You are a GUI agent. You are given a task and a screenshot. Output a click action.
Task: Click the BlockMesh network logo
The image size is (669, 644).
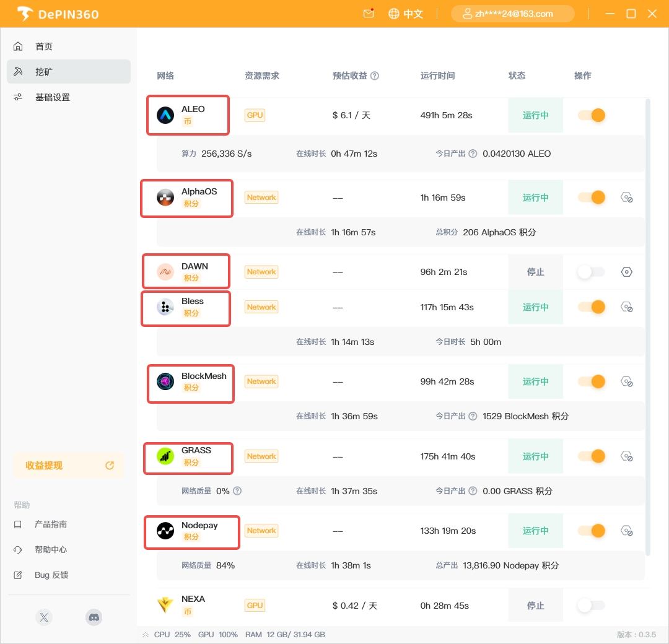[x=165, y=381]
